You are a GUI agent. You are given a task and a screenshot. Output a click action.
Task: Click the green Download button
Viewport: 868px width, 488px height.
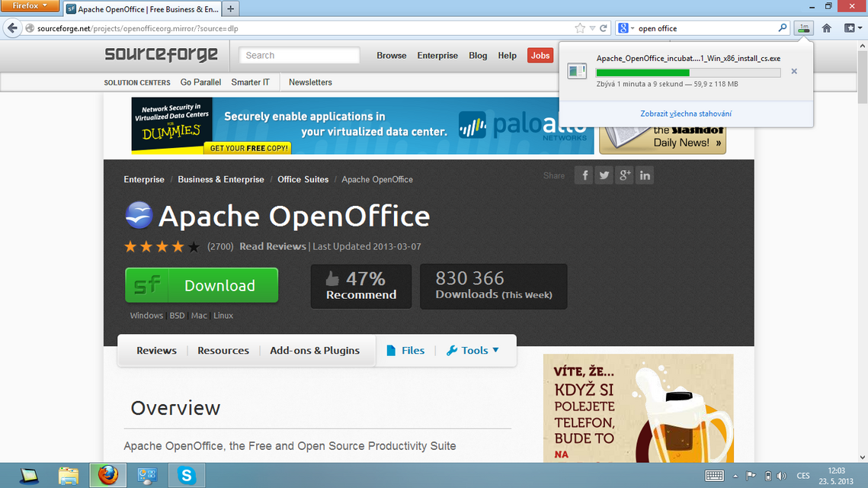pyautogui.click(x=202, y=286)
